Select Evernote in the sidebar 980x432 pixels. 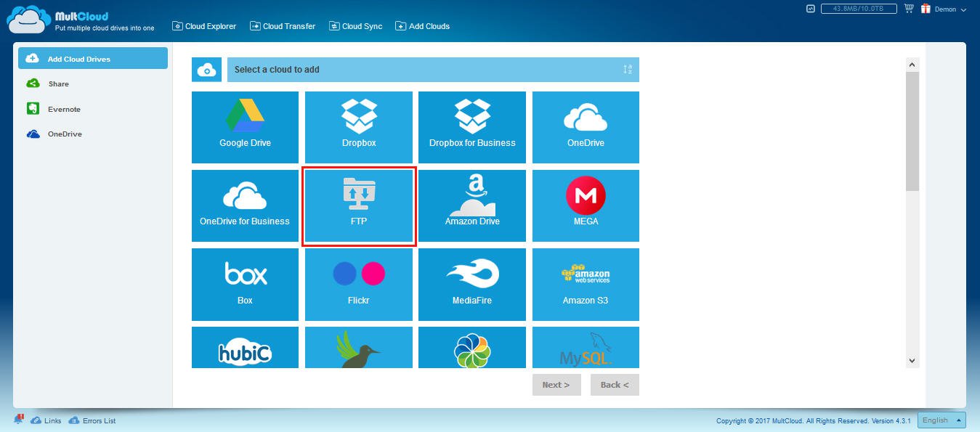pos(64,109)
